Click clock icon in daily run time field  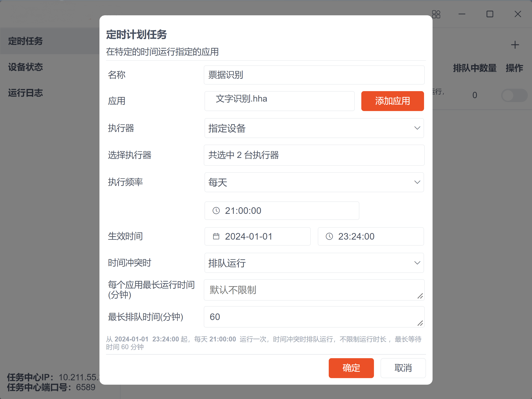click(x=216, y=210)
